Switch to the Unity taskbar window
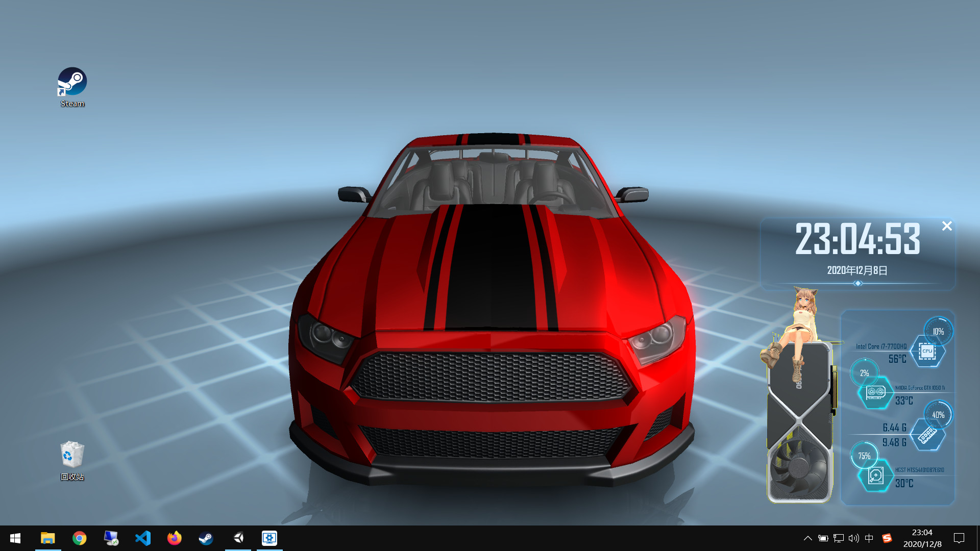The image size is (980, 551). [238, 538]
